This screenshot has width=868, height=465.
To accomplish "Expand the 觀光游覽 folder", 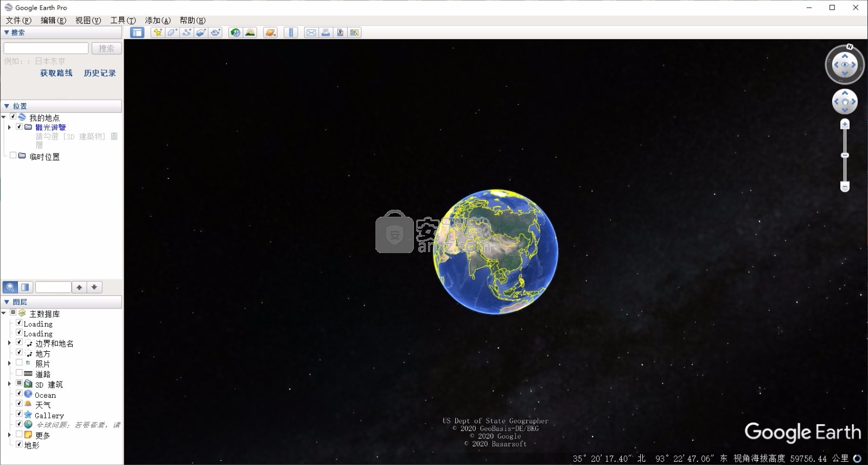I will click(9, 127).
